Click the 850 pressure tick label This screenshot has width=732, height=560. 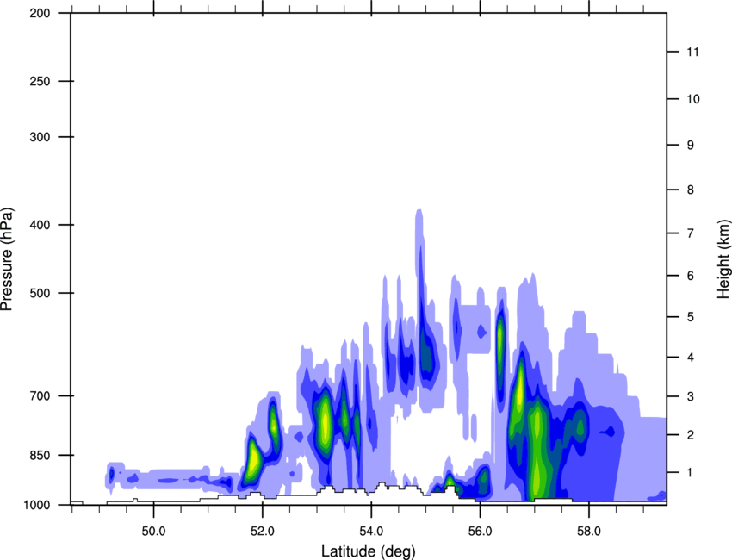[40, 455]
